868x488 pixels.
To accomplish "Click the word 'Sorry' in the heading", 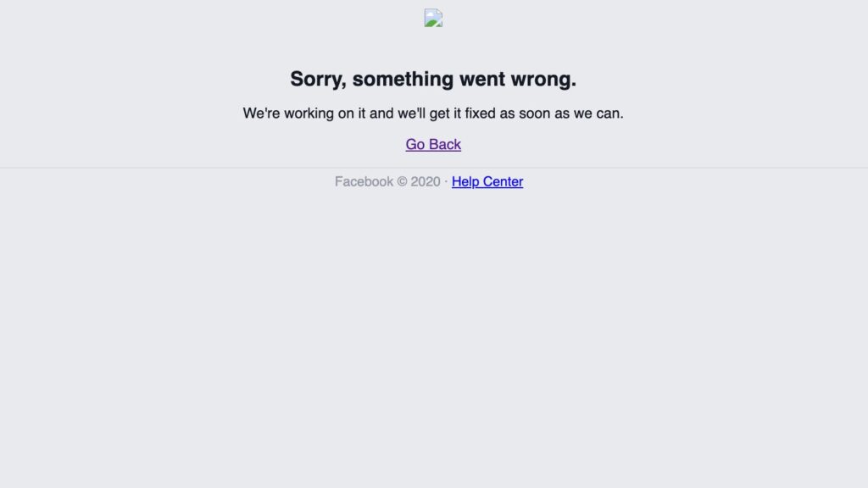I will pyautogui.click(x=317, y=79).
